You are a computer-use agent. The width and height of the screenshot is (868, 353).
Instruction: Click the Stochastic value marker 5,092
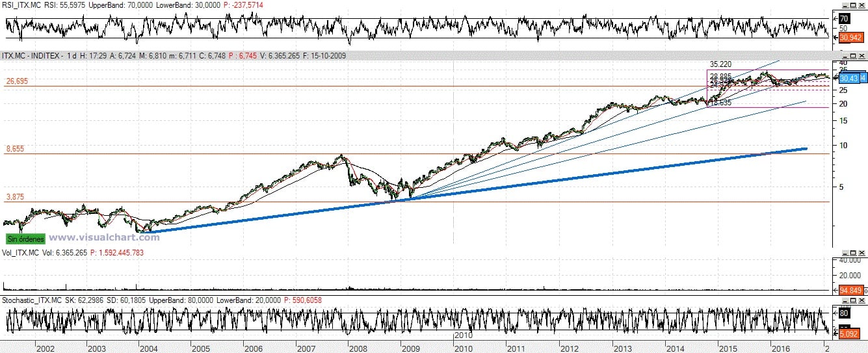(850, 334)
